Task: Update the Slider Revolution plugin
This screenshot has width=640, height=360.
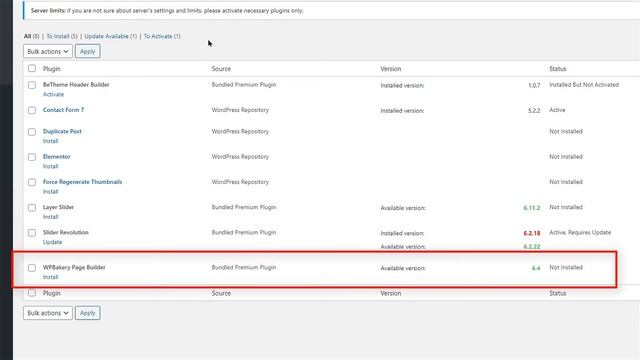Action: click(53, 242)
